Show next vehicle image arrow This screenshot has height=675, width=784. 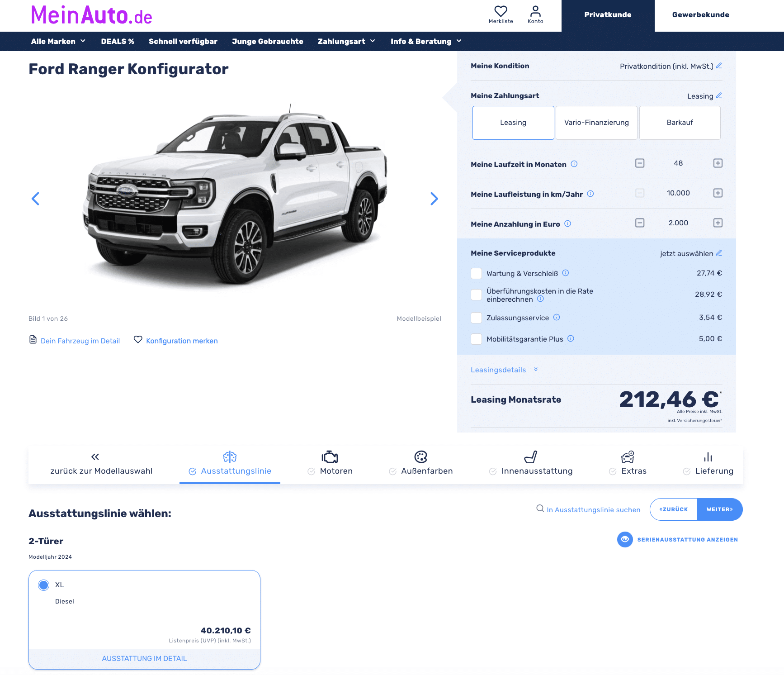coord(434,199)
